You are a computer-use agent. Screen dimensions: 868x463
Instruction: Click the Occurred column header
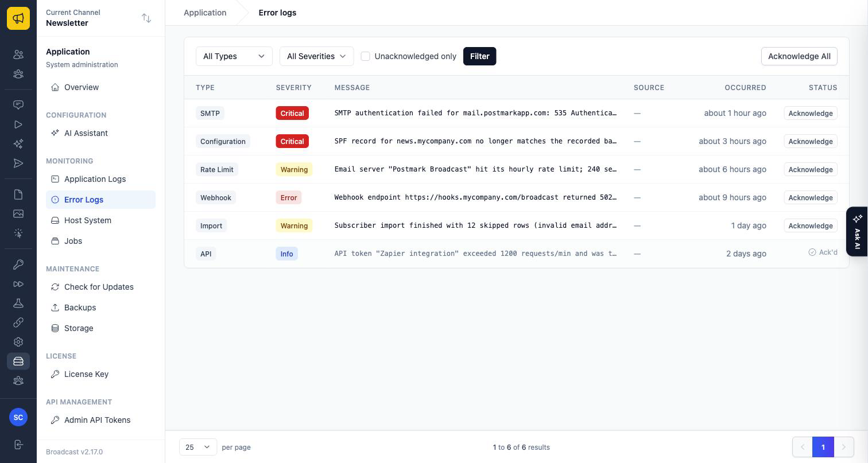pyautogui.click(x=745, y=88)
